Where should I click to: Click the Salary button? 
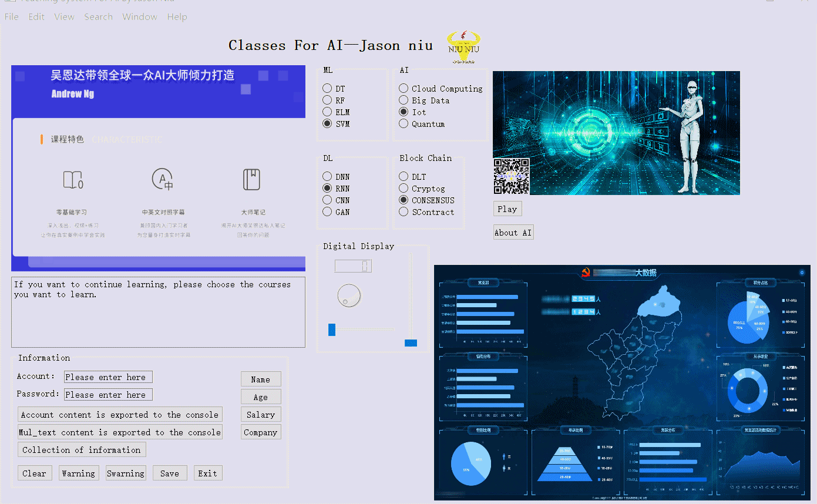pos(261,415)
